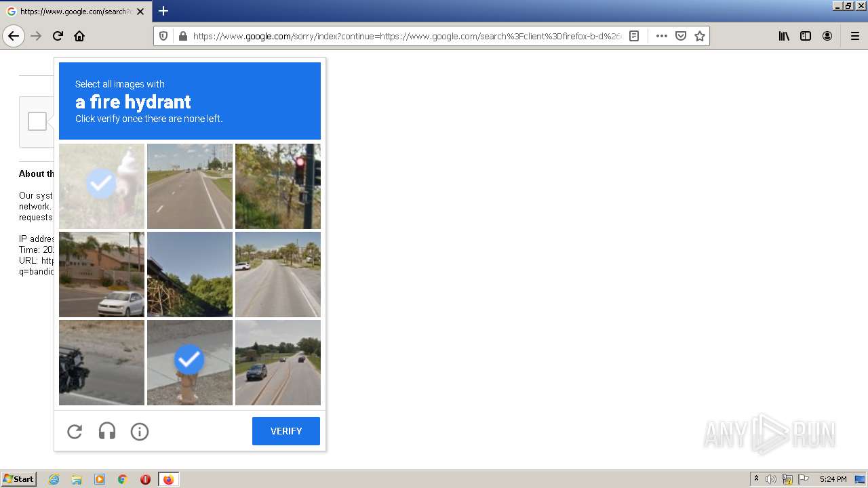Get a new captcha challenge

click(x=75, y=431)
